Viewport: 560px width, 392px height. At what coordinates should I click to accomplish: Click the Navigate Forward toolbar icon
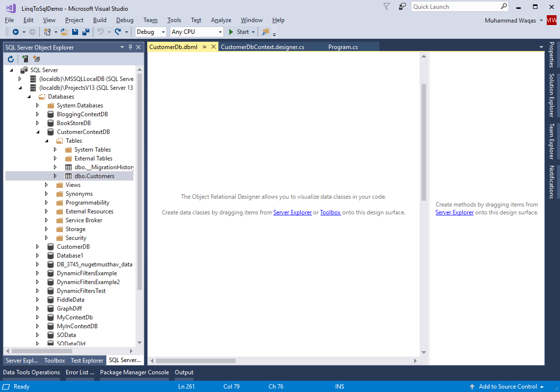pos(32,32)
